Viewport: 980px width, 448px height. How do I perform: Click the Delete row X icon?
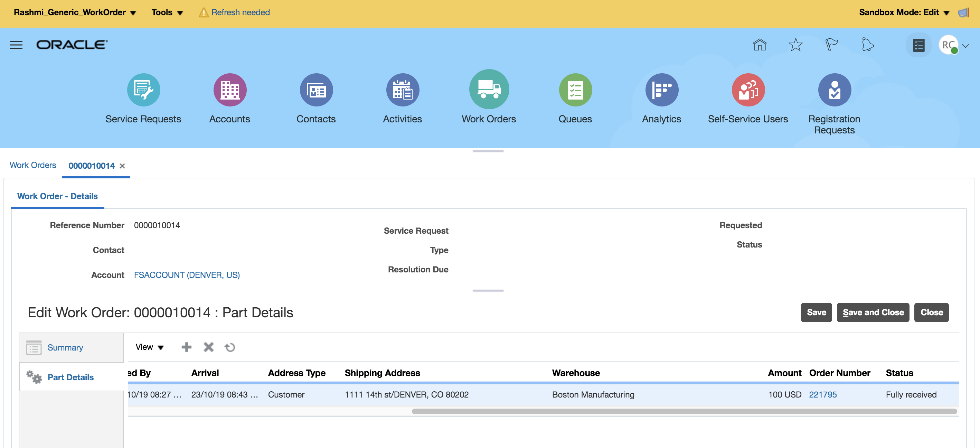click(x=208, y=347)
